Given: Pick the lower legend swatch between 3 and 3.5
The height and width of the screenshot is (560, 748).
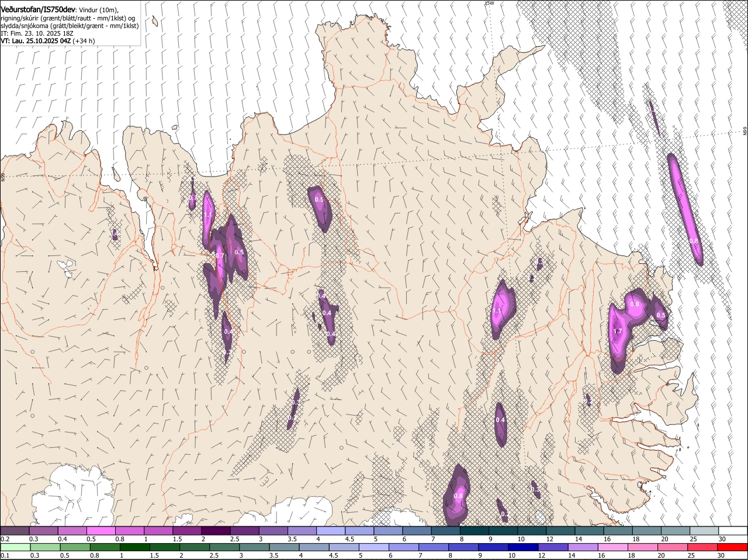Looking at the screenshot, I should [x=255, y=547].
